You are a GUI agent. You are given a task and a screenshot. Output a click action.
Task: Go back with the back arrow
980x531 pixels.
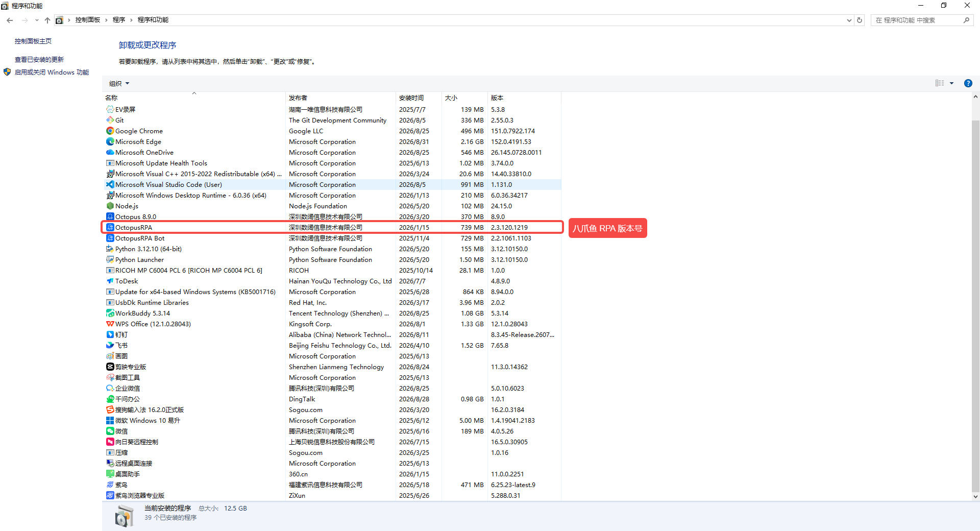pos(10,20)
